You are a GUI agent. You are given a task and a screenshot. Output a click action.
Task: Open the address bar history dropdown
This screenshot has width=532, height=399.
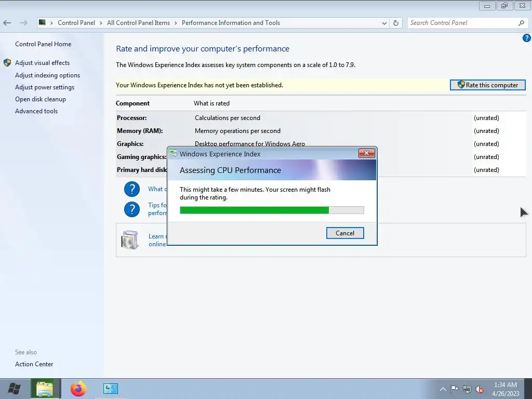384,23
